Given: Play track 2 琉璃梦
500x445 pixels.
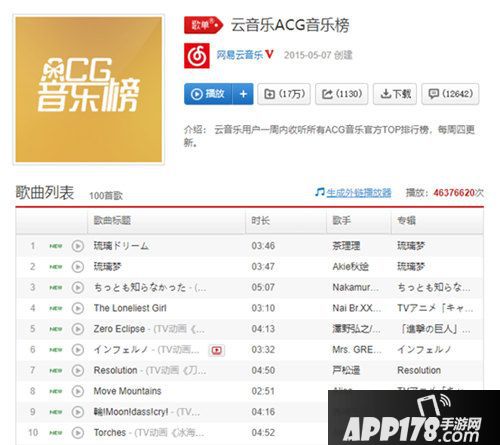Looking at the screenshot, I should tap(78, 267).
